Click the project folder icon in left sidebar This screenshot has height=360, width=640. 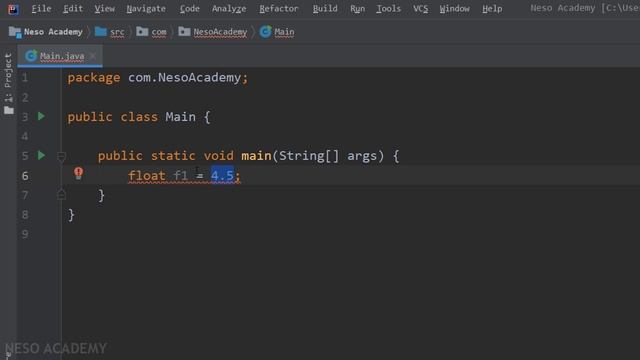[x=9, y=111]
